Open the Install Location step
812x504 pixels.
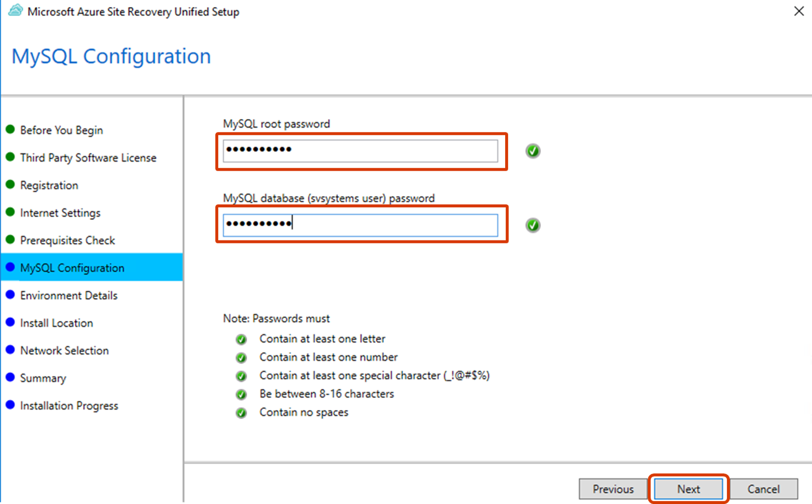coord(56,323)
